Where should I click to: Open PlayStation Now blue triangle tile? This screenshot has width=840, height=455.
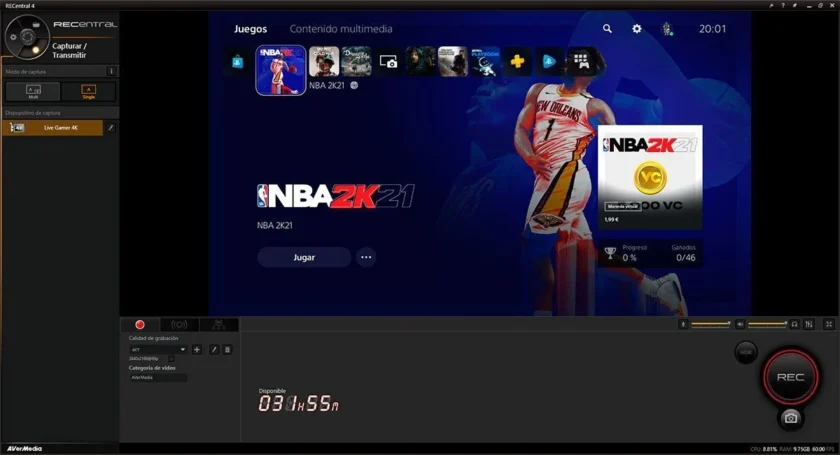[x=549, y=61]
